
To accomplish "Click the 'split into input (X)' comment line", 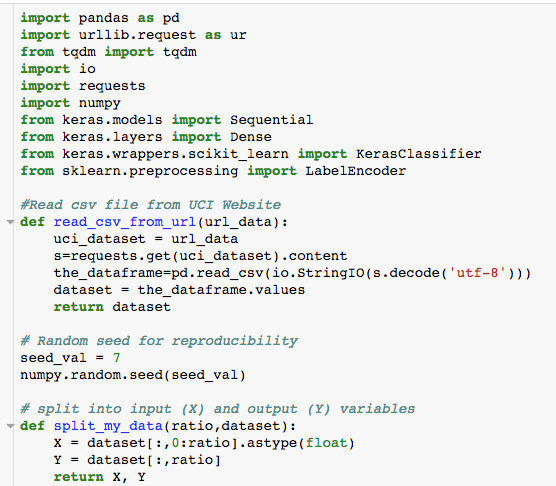I will (x=218, y=409).
